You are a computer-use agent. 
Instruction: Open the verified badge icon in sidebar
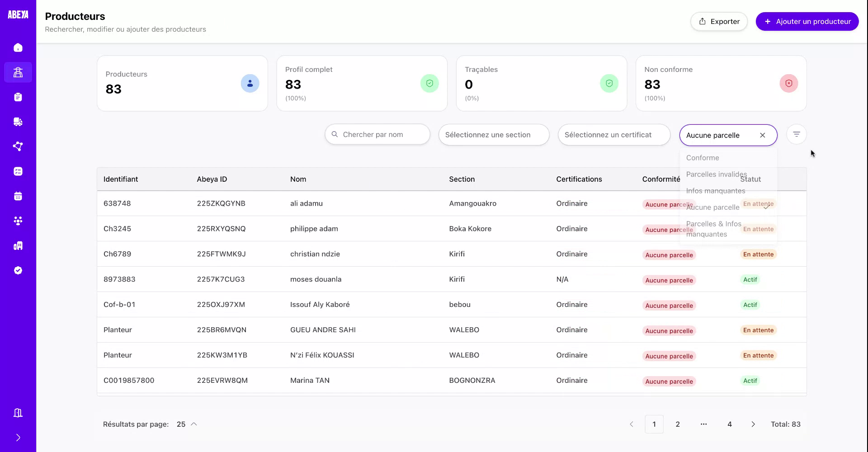[x=18, y=270]
